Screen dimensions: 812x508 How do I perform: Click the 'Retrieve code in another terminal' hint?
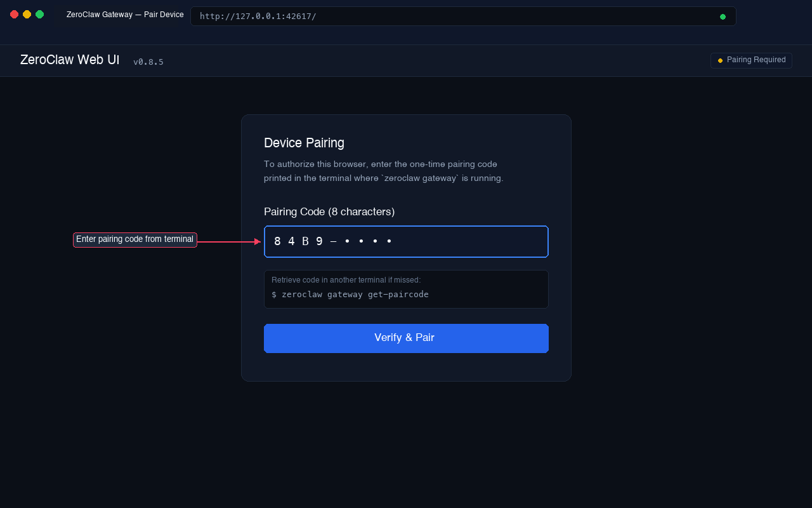pos(346,280)
